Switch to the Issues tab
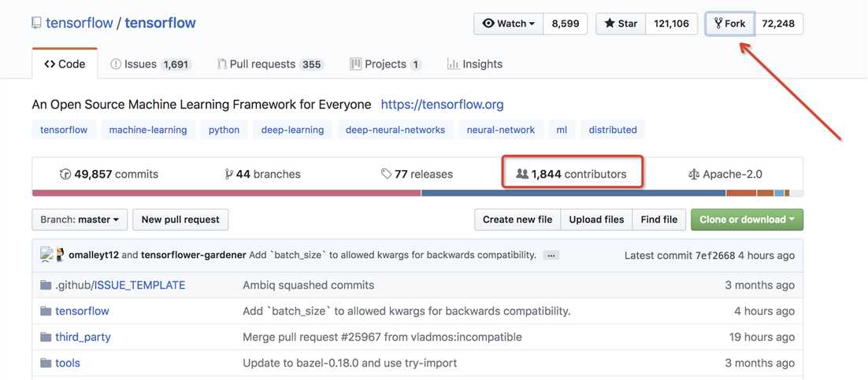 click(150, 65)
